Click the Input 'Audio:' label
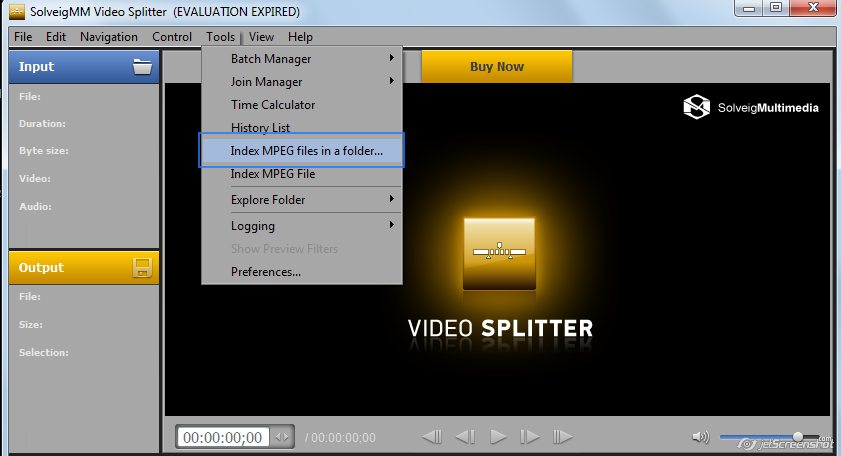 35,207
